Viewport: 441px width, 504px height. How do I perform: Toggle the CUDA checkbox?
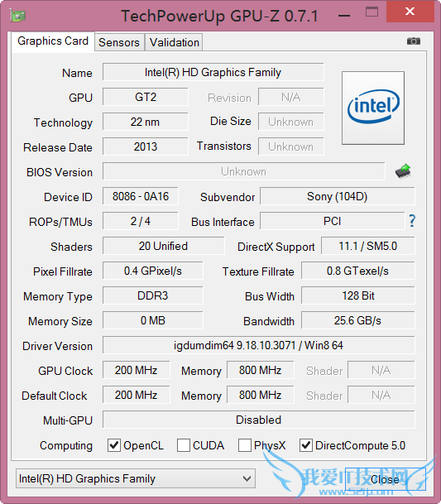click(184, 445)
